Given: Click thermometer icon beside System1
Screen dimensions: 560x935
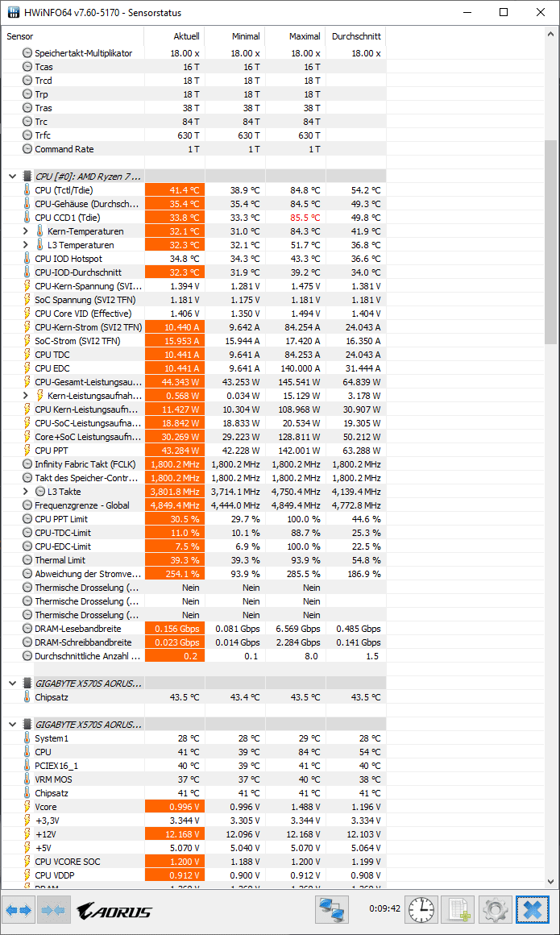Looking at the screenshot, I should (x=27, y=738).
